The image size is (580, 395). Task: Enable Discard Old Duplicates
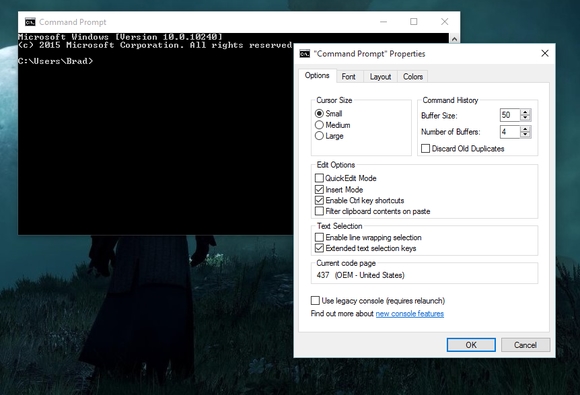[425, 149]
